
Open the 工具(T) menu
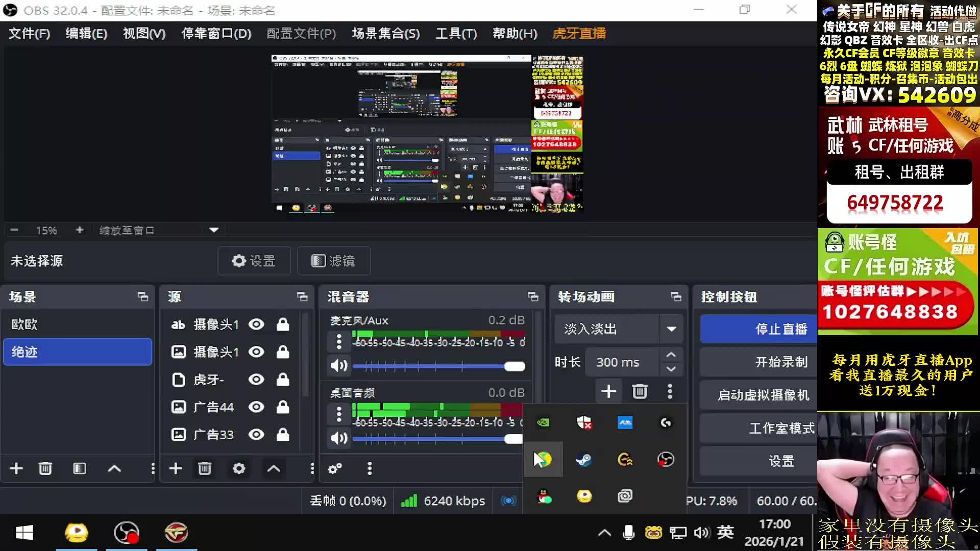point(456,34)
